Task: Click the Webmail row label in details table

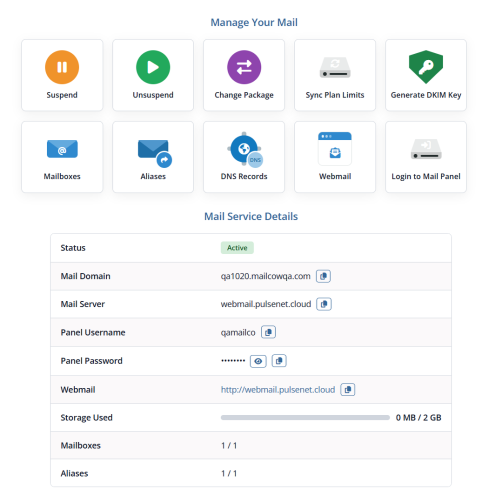Action: [78, 390]
